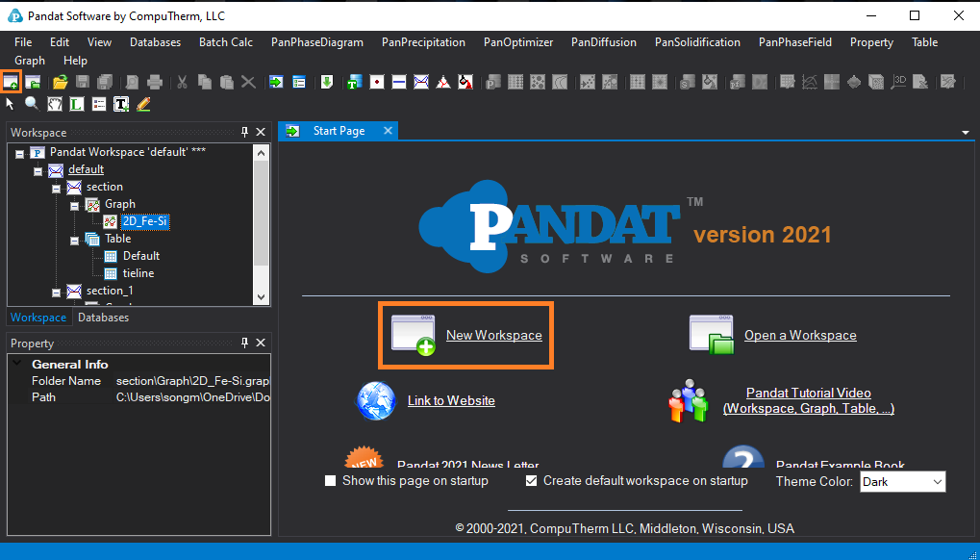The width and height of the screenshot is (980, 560).
Task: Click the Open a Workspace link
Action: (800, 335)
